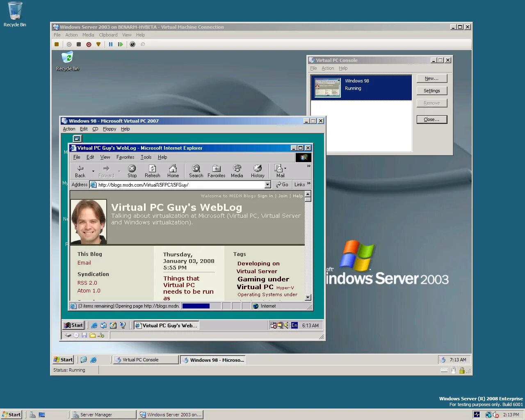Click IE page loading progress bar
The image size is (525, 420).
(x=201, y=306)
